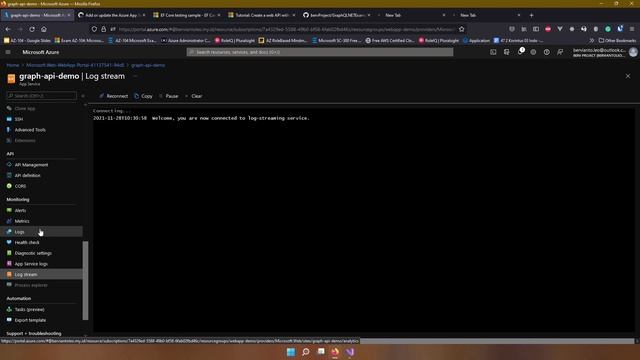This screenshot has width=640, height=360.
Task: Open API definition settings
Action: 27,176
